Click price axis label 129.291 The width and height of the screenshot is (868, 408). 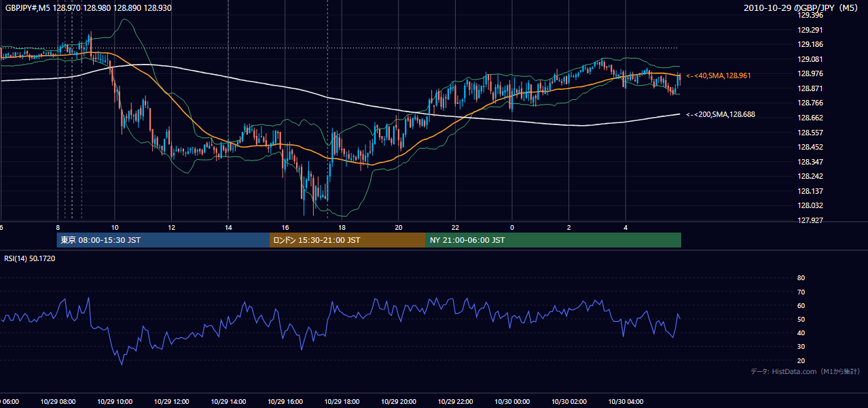coord(810,30)
